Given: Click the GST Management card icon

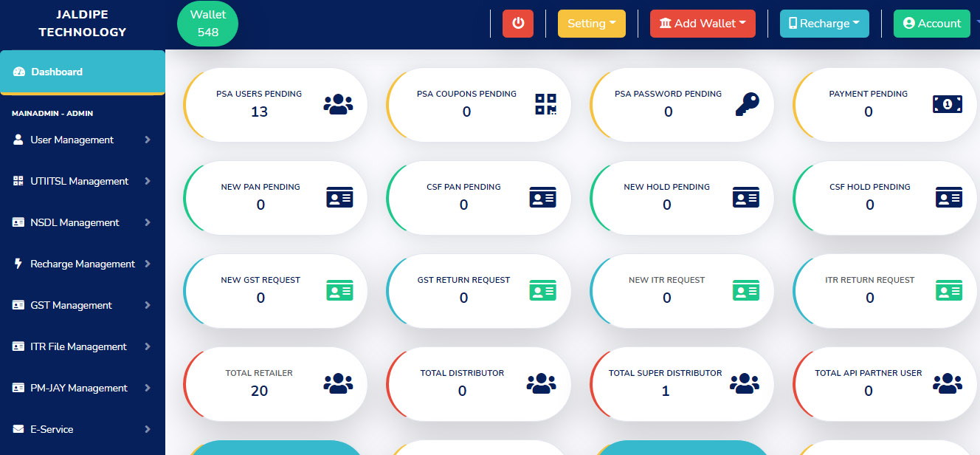Looking at the screenshot, I should [18, 305].
